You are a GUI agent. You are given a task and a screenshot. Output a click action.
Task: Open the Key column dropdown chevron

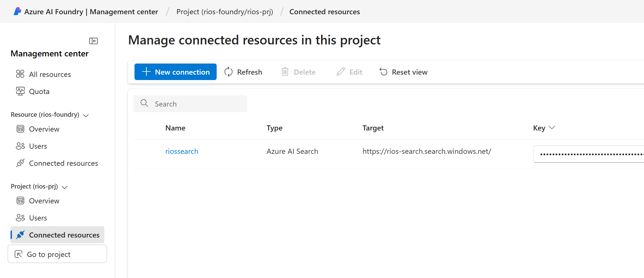(x=552, y=128)
